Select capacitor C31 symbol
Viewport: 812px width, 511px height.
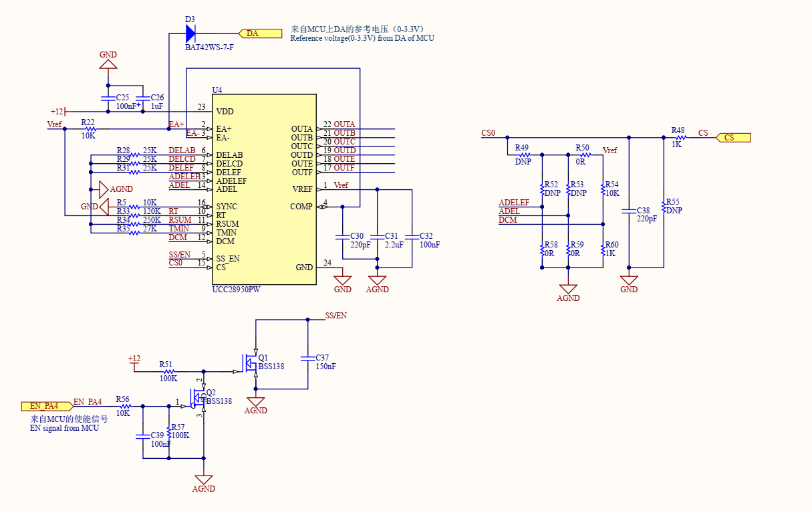coord(377,237)
